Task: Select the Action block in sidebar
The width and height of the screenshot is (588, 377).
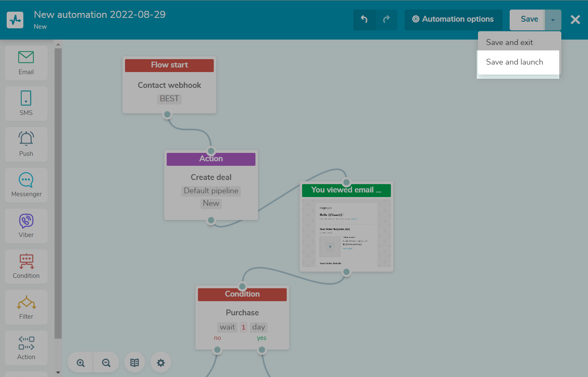Action: pyautogui.click(x=26, y=348)
